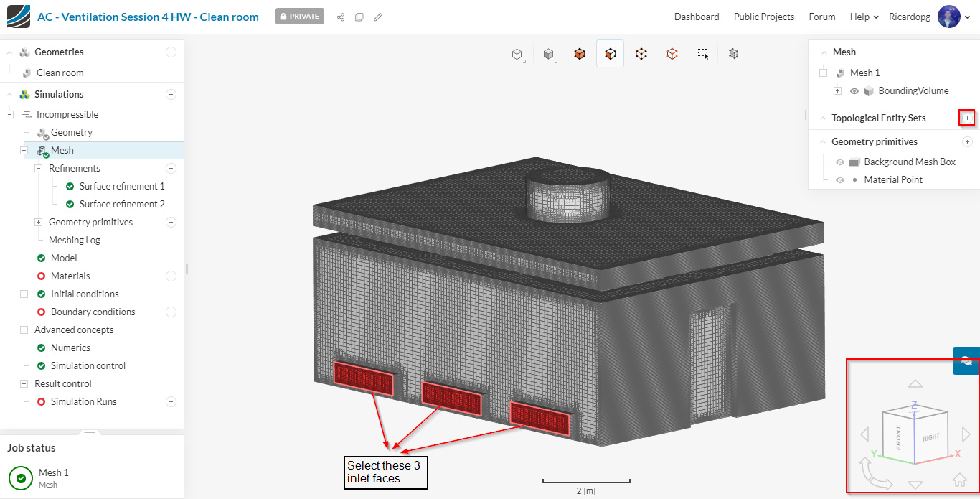Expand the Initial conditions node

click(24, 294)
